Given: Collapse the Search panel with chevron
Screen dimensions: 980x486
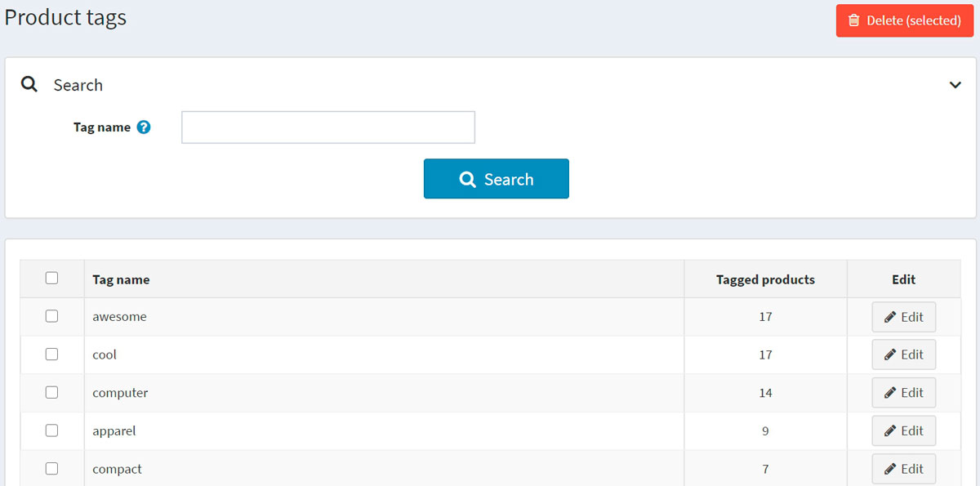Looking at the screenshot, I should click(955, 85).
